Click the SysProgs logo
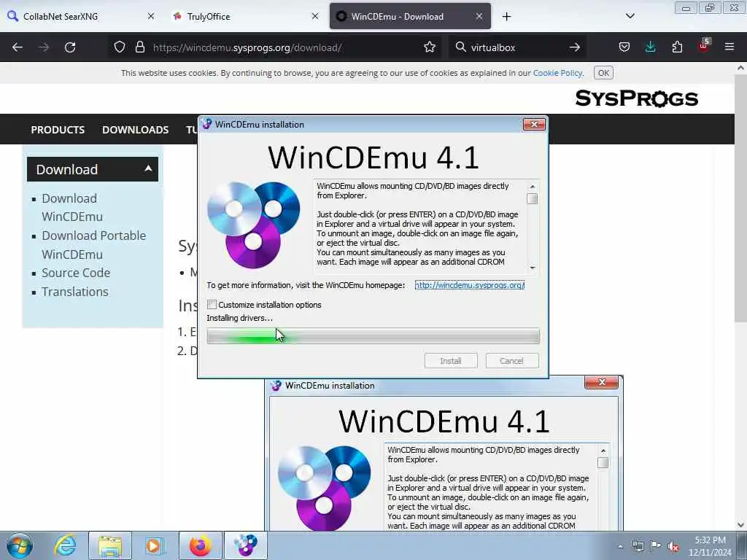The width and height of the screenshot is (747, 560). pos(636,98)
